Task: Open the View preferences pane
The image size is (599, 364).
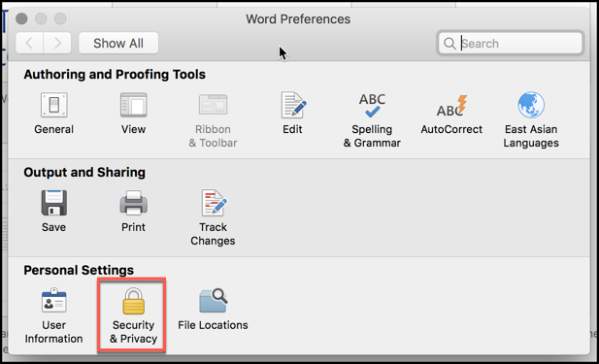Action: click(133, 105)
